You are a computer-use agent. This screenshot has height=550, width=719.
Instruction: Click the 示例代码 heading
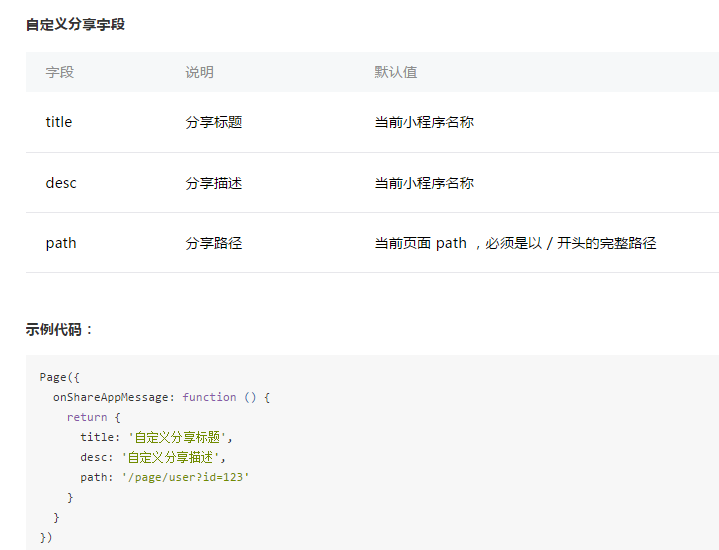click(x=60, y=329)
